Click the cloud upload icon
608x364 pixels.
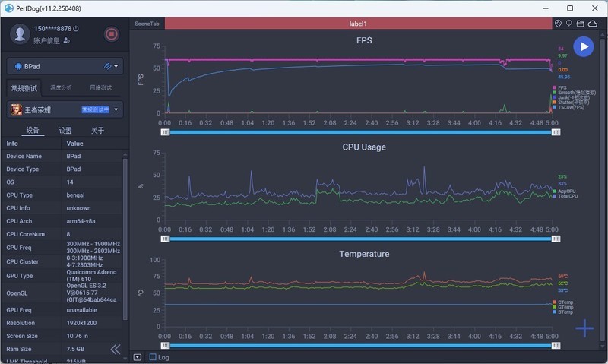591,24
